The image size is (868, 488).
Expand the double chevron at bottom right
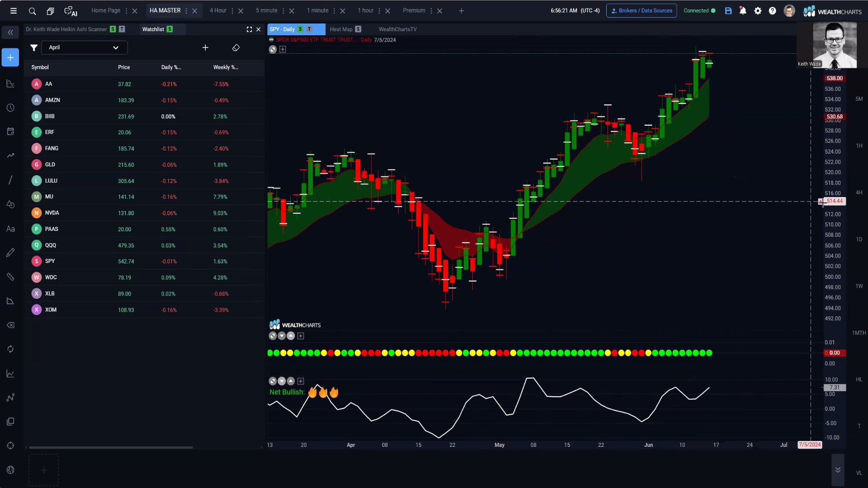pos(838,470)
